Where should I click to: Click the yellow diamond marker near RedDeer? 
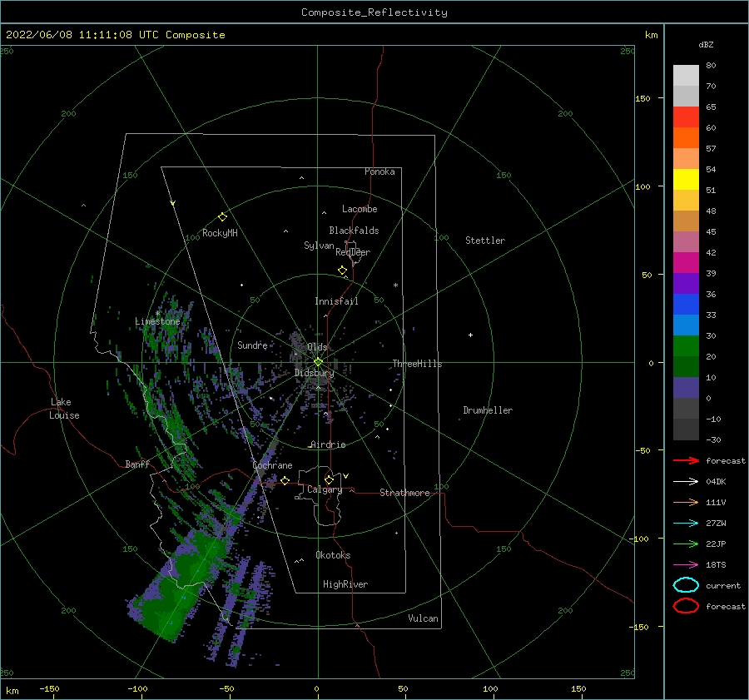click(x=342, y=270)
